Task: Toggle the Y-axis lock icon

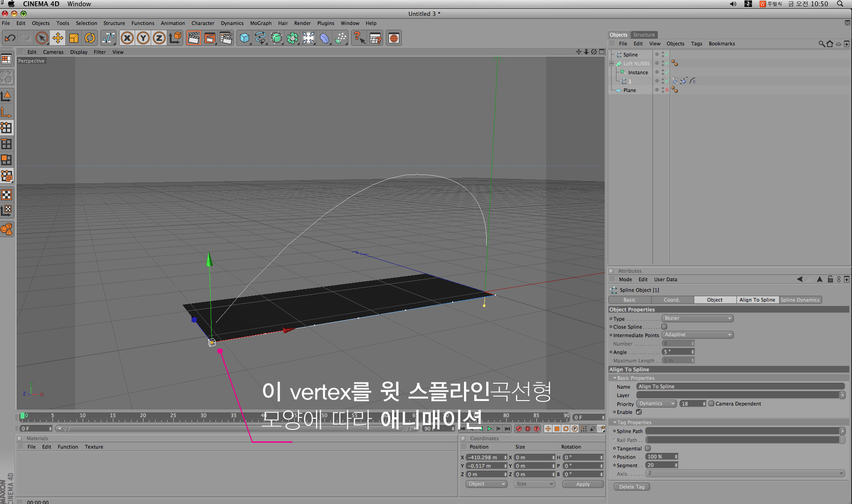Action: [x=143, y=38]
